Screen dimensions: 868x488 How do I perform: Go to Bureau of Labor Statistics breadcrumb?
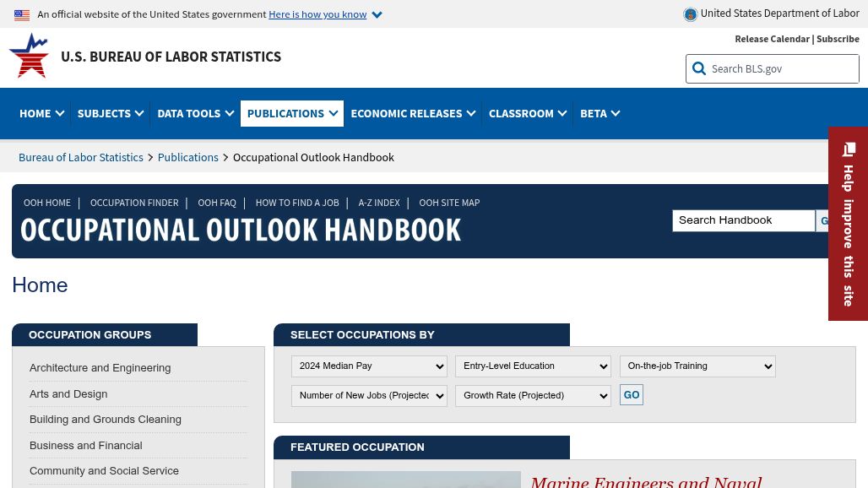(81, 157)
